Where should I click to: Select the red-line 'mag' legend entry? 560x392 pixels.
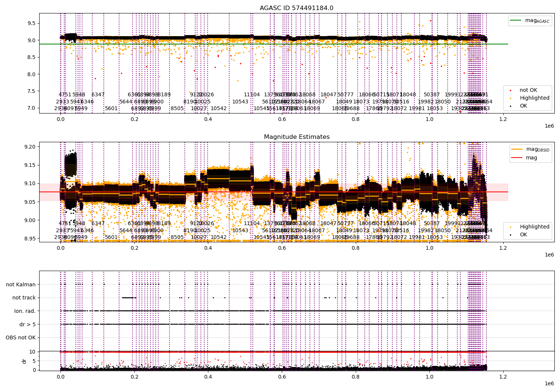[x=525, y=158]
